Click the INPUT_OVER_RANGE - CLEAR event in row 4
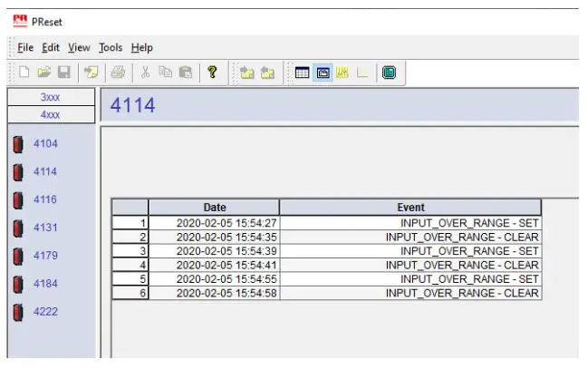The image size is (588, 369). tap(410, 265)
